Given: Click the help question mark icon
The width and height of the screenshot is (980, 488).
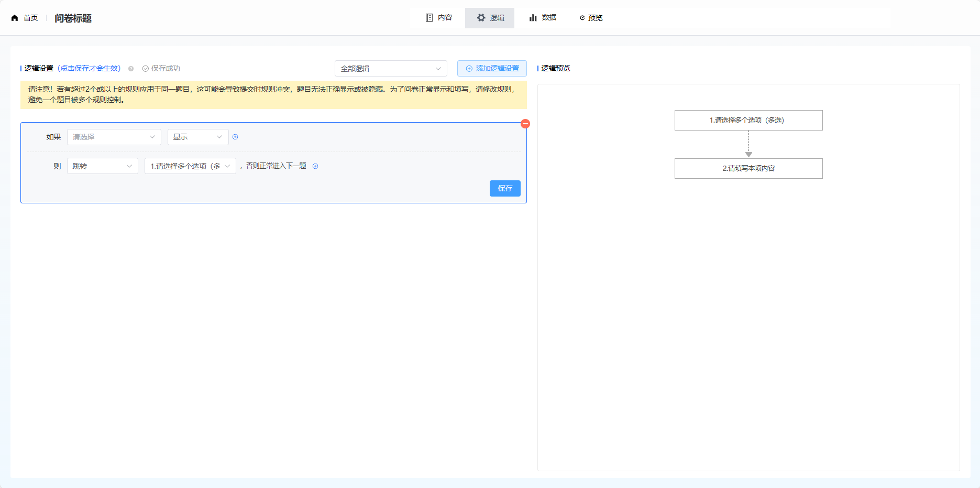Looking at the screenshot, I should [x=131, y=69].
